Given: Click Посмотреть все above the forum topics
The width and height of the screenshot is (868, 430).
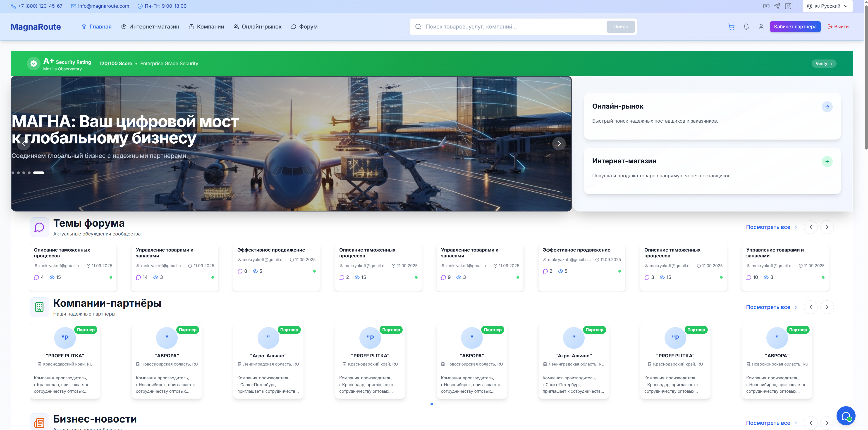Looking at the screenshot, I should pos(768,227).
